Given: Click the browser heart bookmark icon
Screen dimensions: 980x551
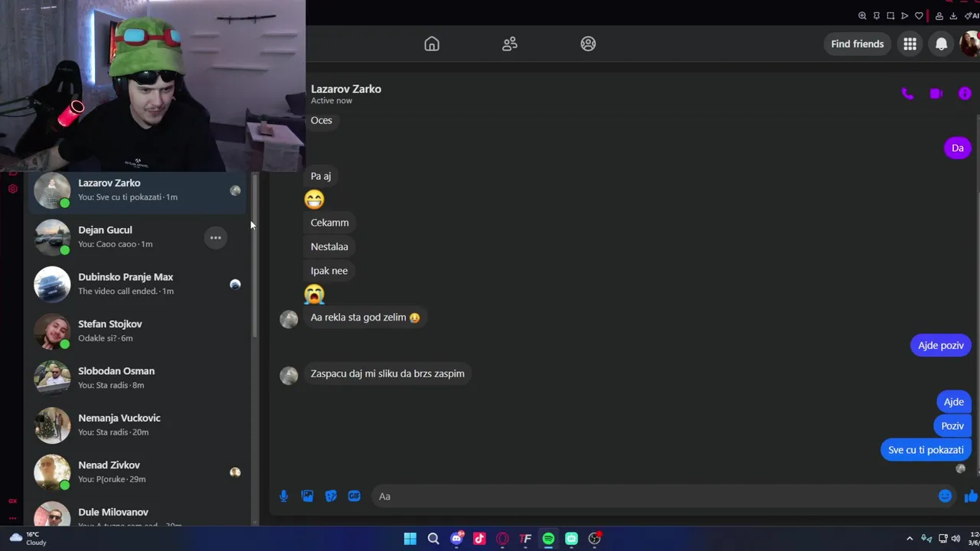Looking at the screenshot, I should point(919,16).
